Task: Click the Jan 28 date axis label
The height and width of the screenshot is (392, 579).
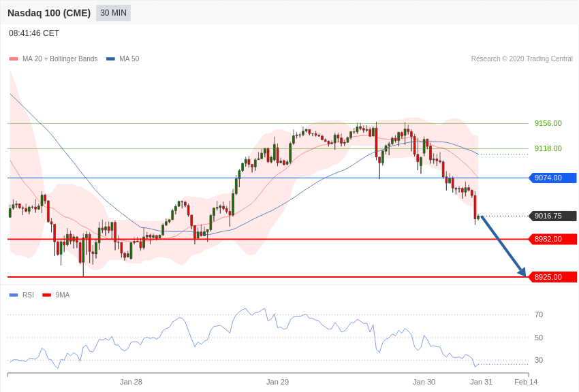Action: click(131, 382)
